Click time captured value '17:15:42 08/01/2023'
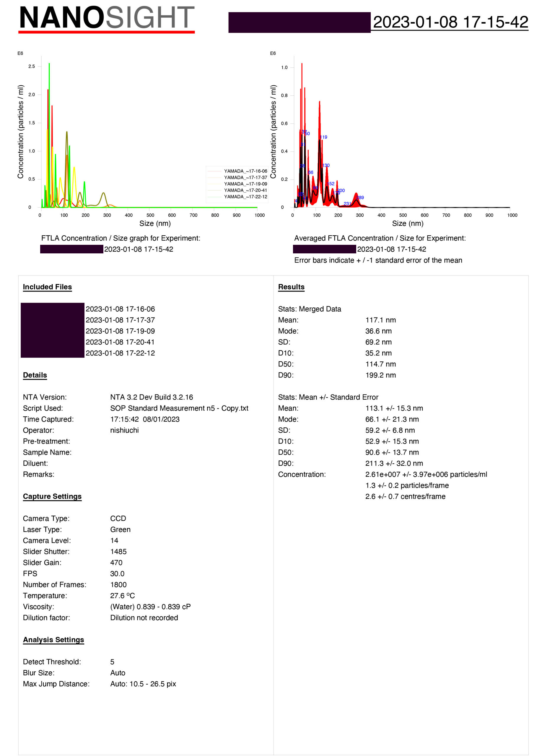 (x=145, y=419)
